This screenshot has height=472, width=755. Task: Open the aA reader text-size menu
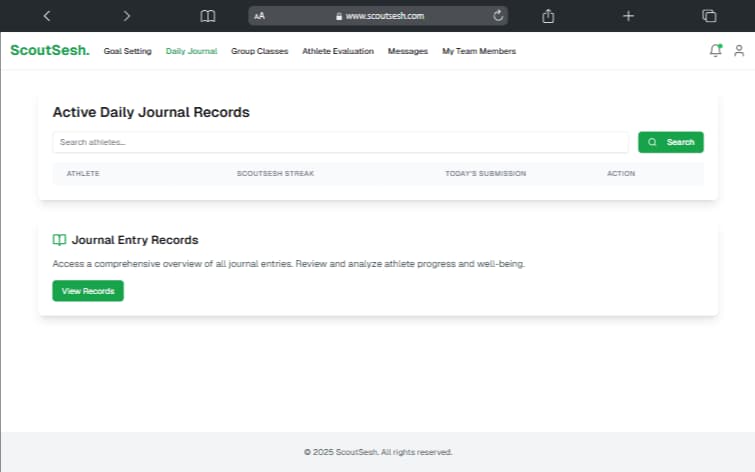(x=260, y=16)
